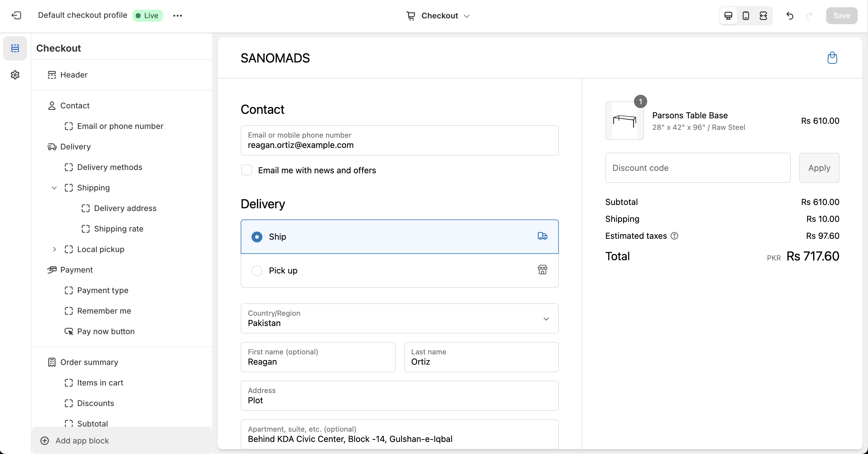Click the Live status badge

147,15
